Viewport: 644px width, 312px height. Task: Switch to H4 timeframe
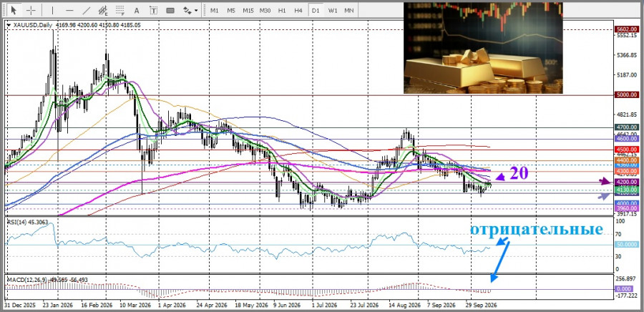[x=298, y=11]
